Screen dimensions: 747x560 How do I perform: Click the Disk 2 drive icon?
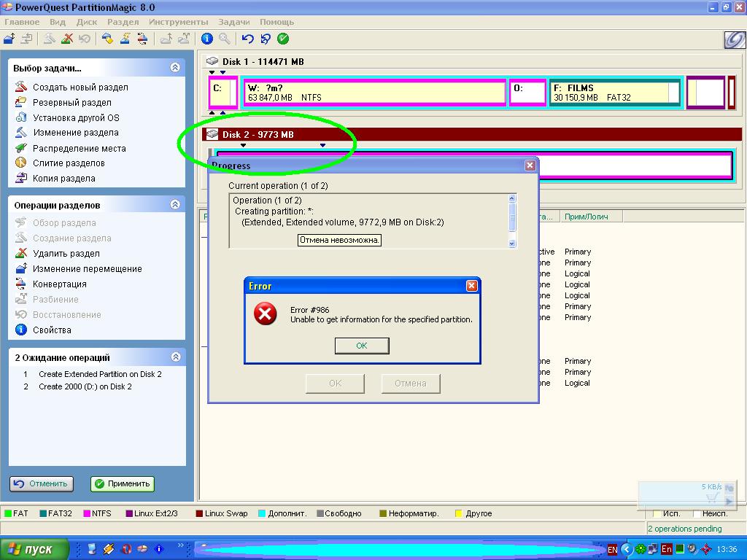pyautogui.click(x=212, y=134)
